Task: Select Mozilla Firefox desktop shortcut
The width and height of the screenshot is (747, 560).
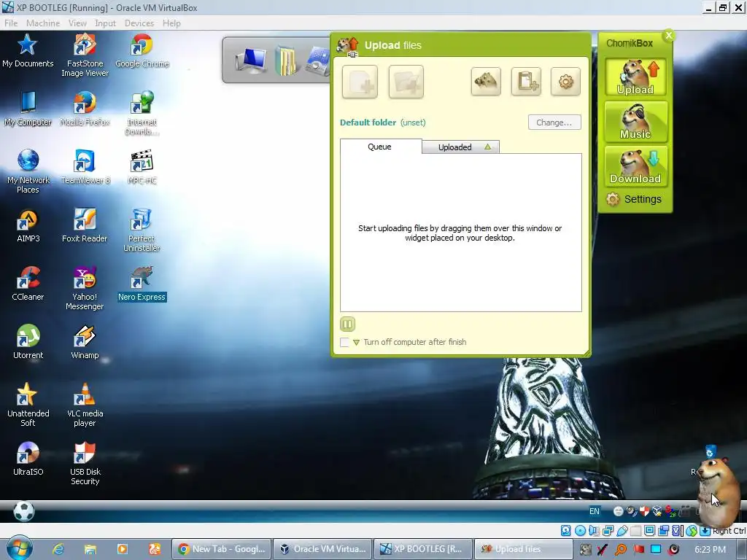Action: [85, 109]
